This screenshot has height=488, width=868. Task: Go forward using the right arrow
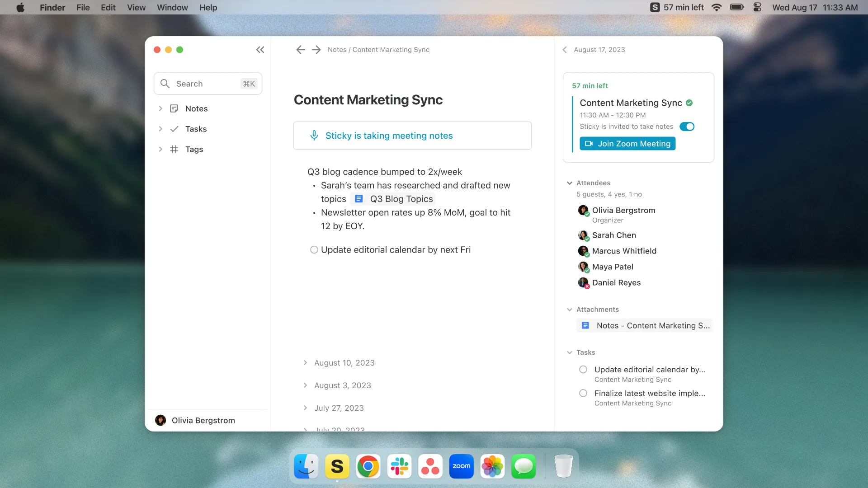click(x=316, y=50)
